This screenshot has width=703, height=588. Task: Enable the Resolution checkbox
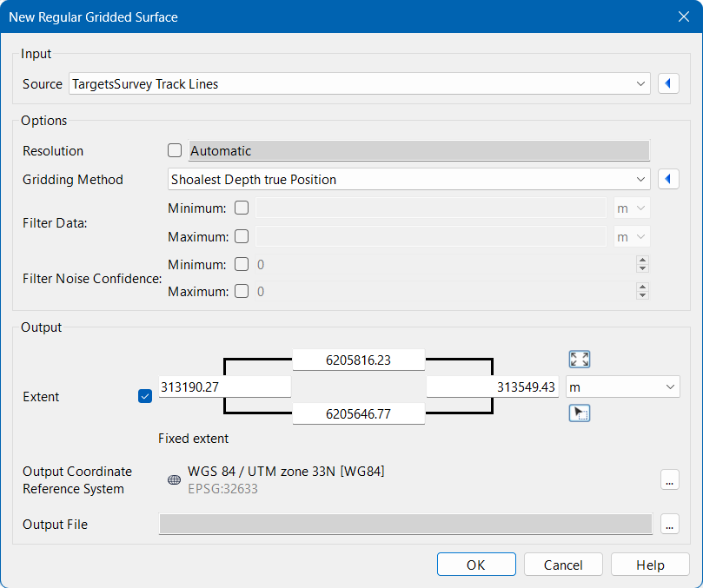[175, 150]
